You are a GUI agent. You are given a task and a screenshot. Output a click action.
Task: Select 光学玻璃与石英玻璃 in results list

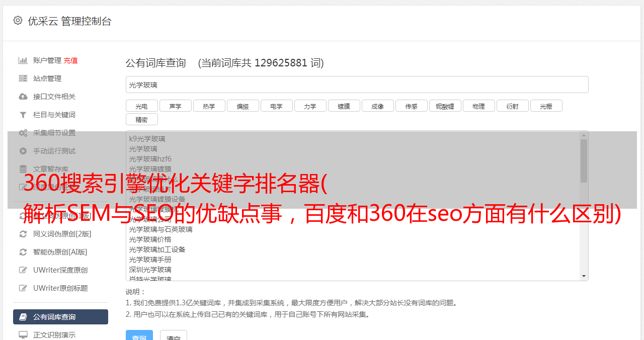[160, 229]
